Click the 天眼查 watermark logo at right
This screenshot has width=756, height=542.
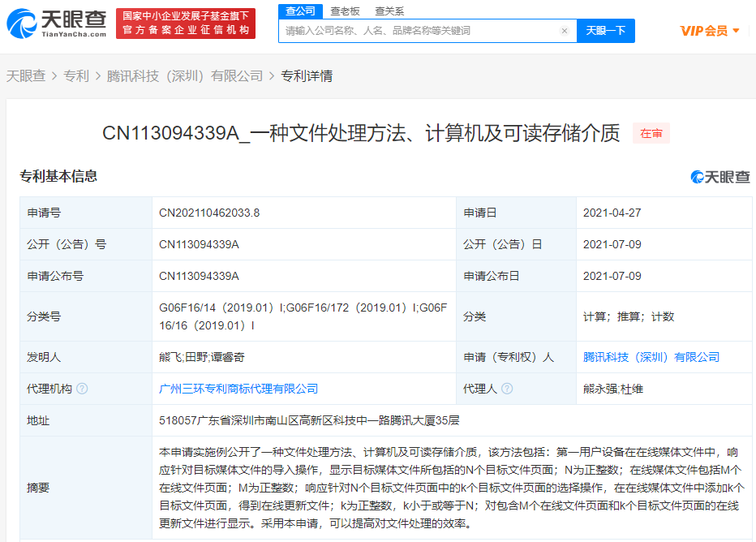tap(720, 177)
